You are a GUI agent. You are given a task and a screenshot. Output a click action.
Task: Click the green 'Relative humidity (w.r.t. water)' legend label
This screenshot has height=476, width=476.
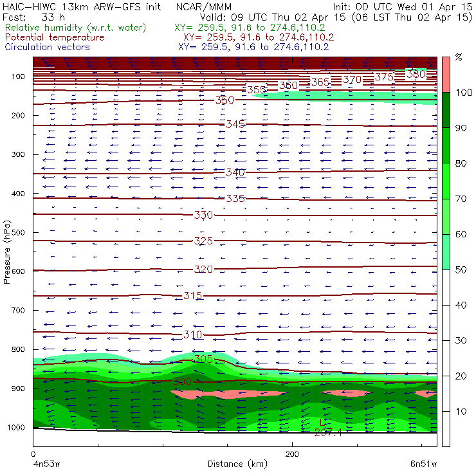[76, 28]
